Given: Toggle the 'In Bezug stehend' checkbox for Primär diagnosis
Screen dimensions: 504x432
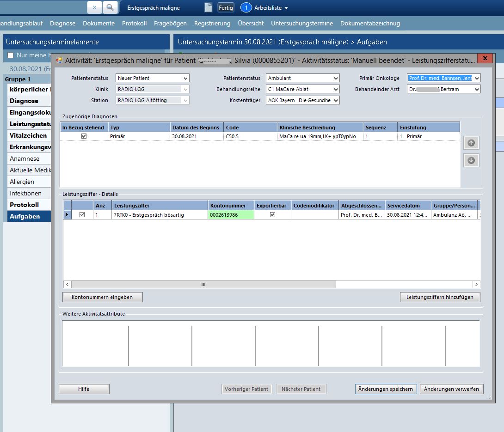Looking at the screenshot, I should 84,136.
